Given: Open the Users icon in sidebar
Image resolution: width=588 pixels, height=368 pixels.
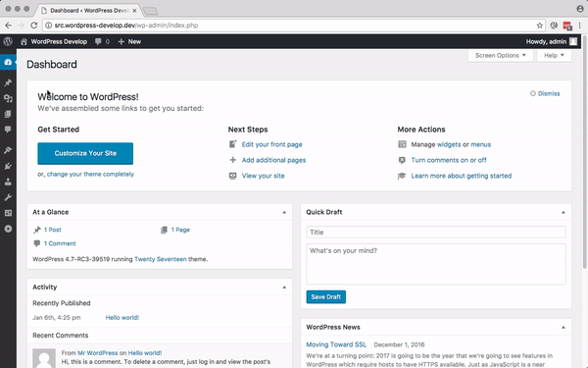Looking at the screenshot, I should (x=8, y=182).
